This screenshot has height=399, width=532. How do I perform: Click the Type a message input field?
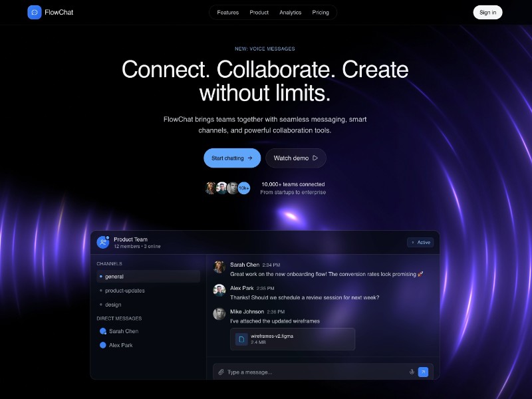[299, 372]
